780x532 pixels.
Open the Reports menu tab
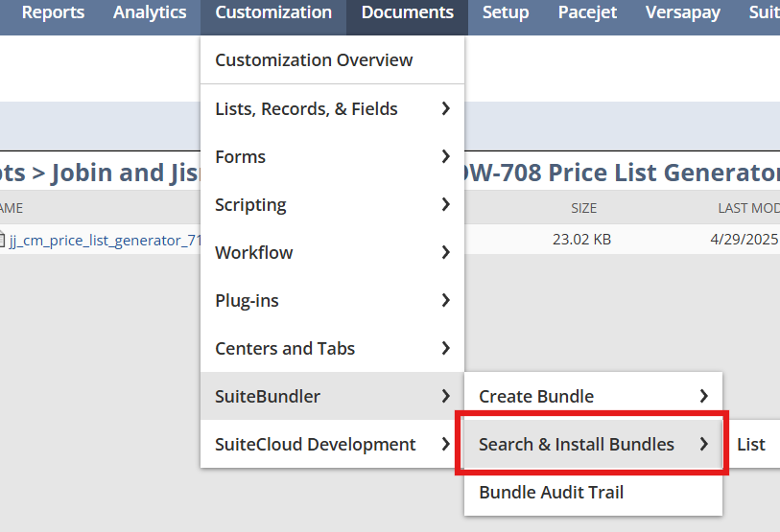(x=53, y=13)
